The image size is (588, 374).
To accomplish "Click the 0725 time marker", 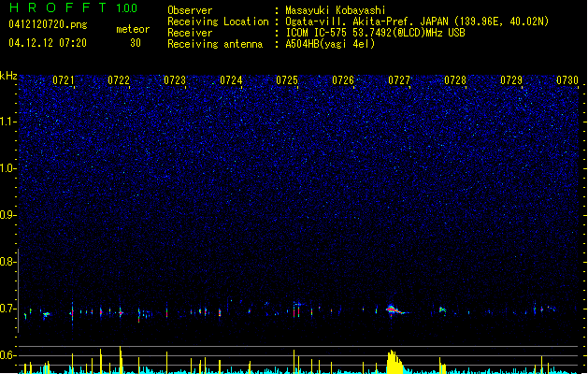I will pos(287,80).
